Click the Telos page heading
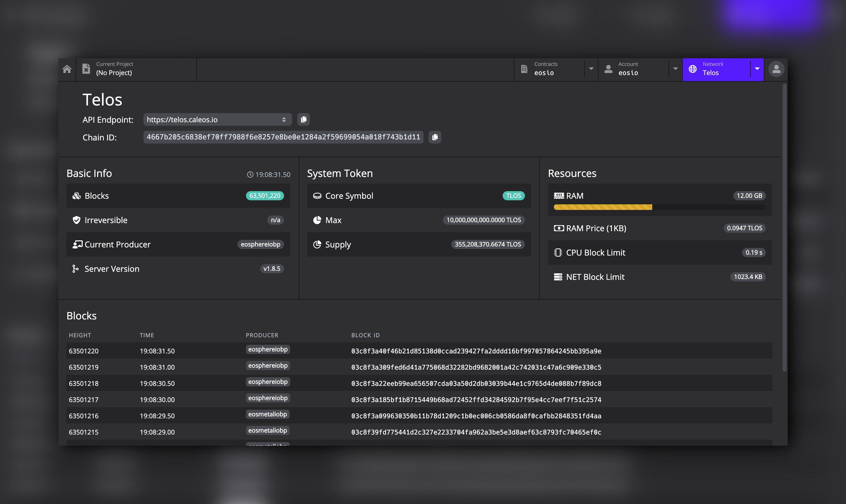The image size is (846, 504). click(102, 100)
